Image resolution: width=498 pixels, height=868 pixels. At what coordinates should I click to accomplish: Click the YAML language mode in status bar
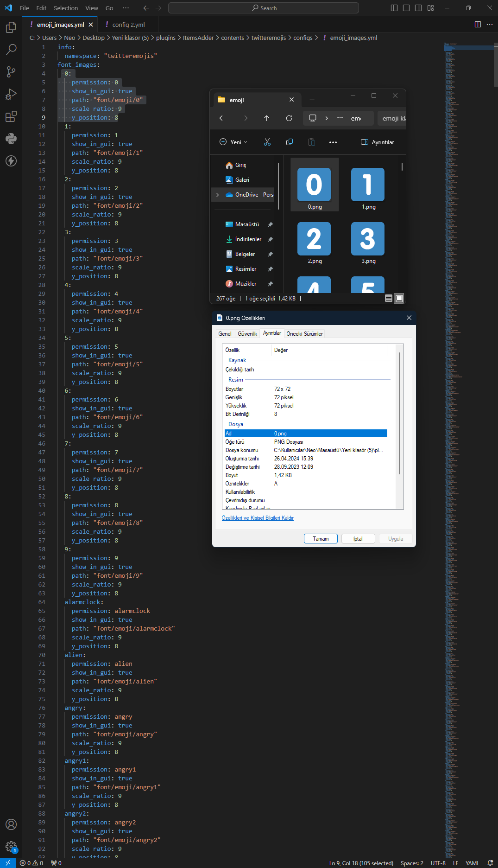(x=473, y=863)
